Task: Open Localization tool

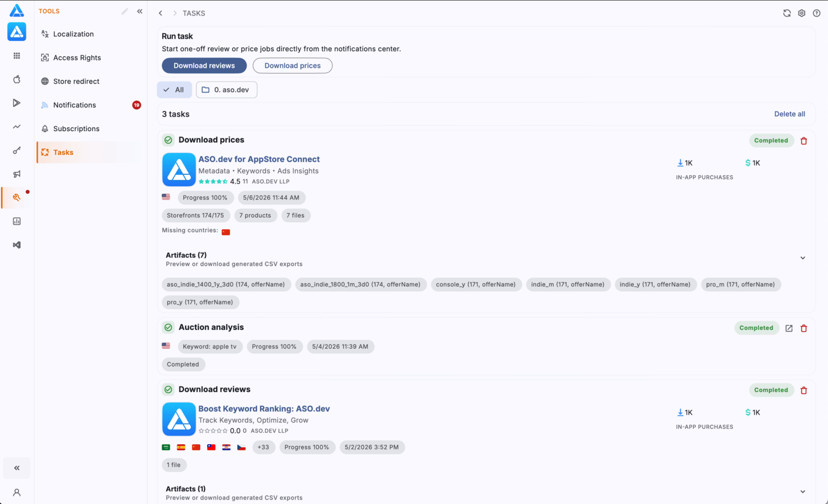Action: [x=90, y=34]
